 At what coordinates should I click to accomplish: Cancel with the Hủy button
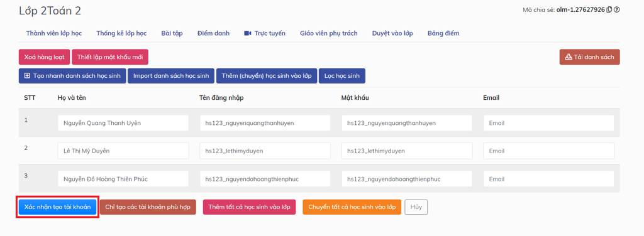tap(416, 207)
